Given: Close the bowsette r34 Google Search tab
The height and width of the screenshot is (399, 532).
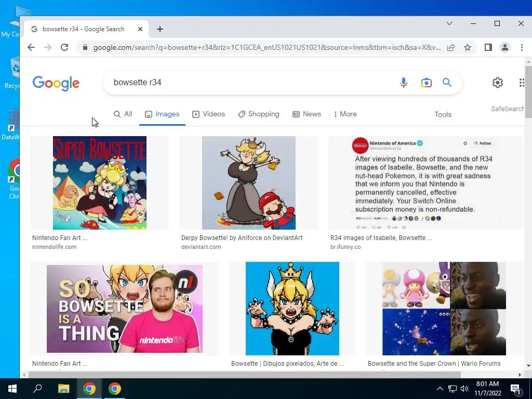Looking at the screenshot, I should click(x=140, y=29).
